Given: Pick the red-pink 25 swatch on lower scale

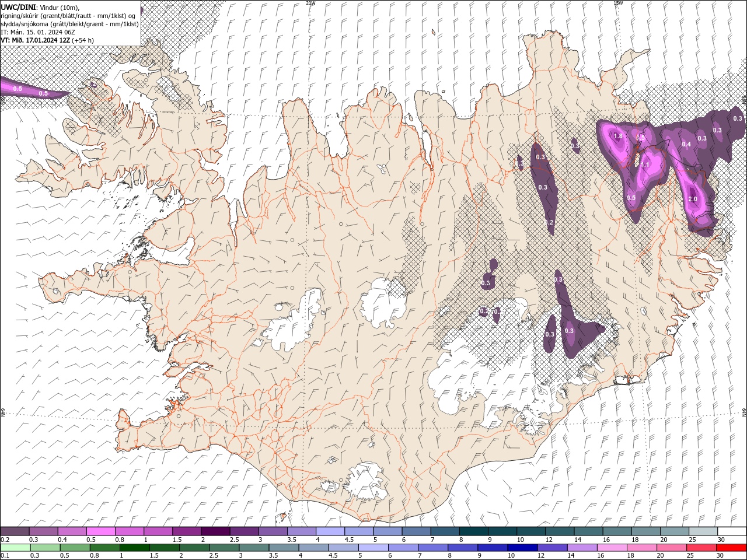Looking at the screenshot, I should point(701,548).
